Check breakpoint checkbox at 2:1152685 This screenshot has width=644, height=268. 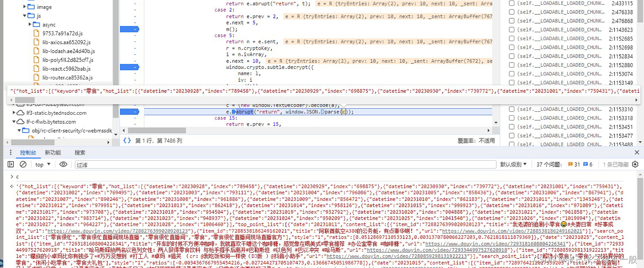coord(511,38)
